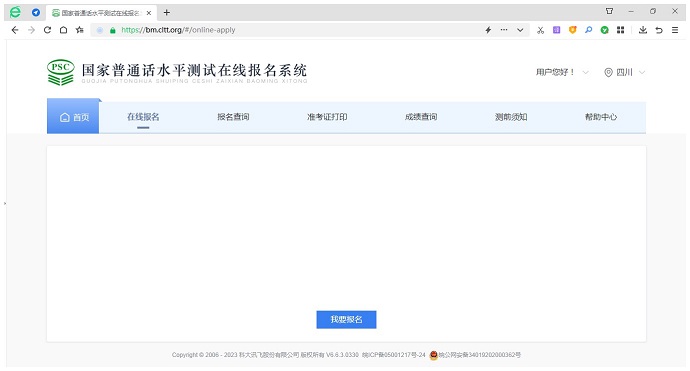Expand the 用户您好 user dropdown
The width and height of the screenshot is (690, 371).
pos(562,72)
